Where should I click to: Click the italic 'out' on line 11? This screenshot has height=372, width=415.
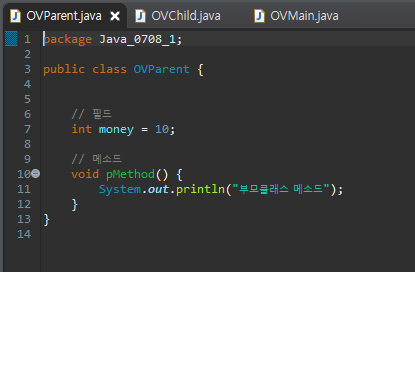pyautogui.click(x=158, y=189)
